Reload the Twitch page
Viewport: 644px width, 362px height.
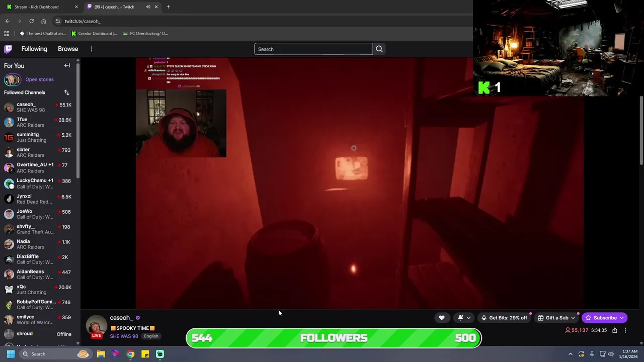[x=31, y=21]
